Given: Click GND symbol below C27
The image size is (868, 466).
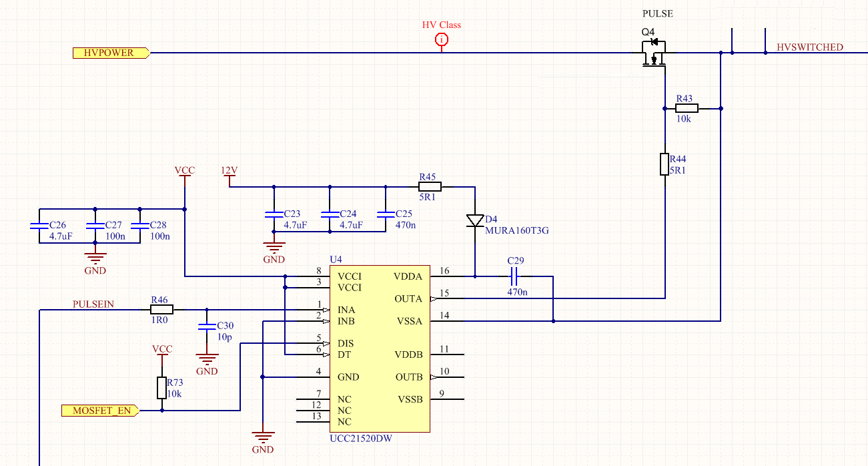Looking at the screenshot, I should pyautogui.click(x=95, y=260).
